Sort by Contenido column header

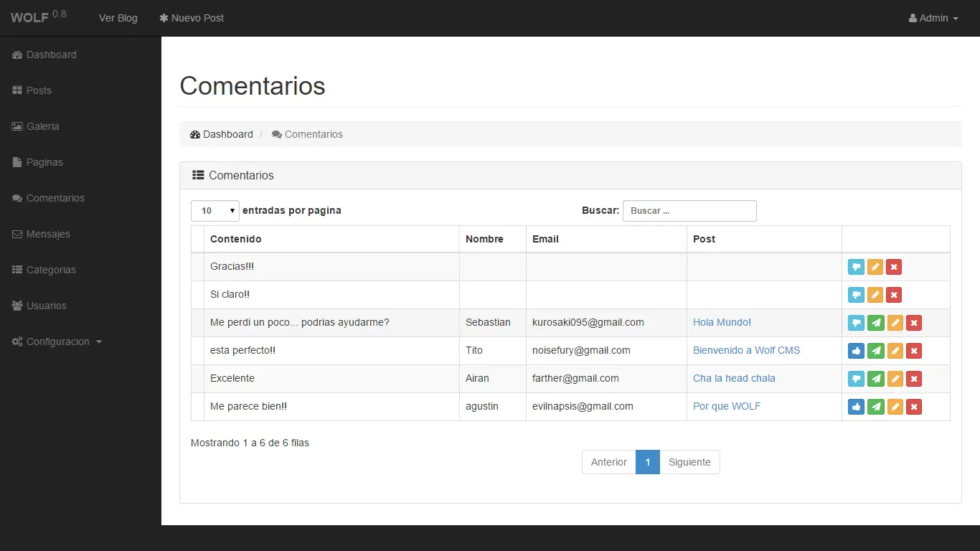[331, 239]
